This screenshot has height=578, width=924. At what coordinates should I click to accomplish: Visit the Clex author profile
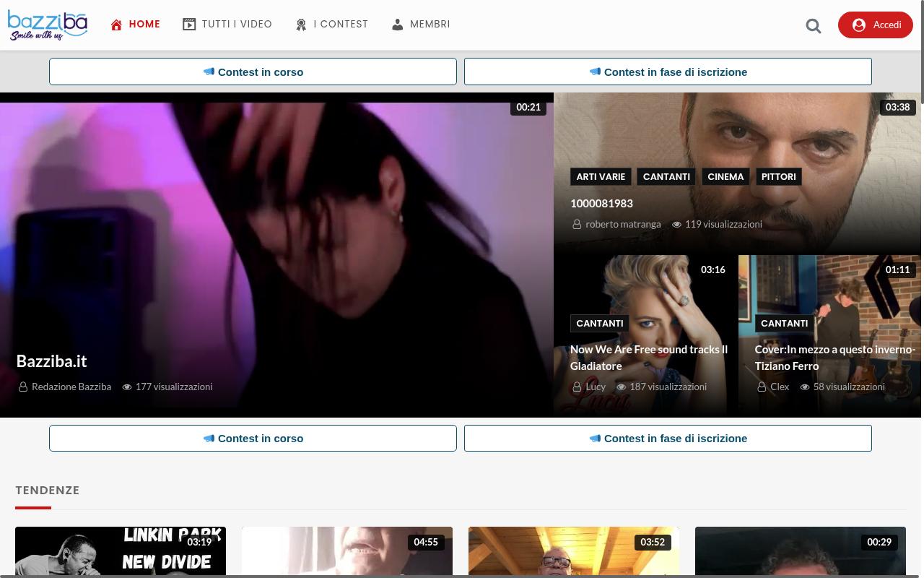pos(780,387)
